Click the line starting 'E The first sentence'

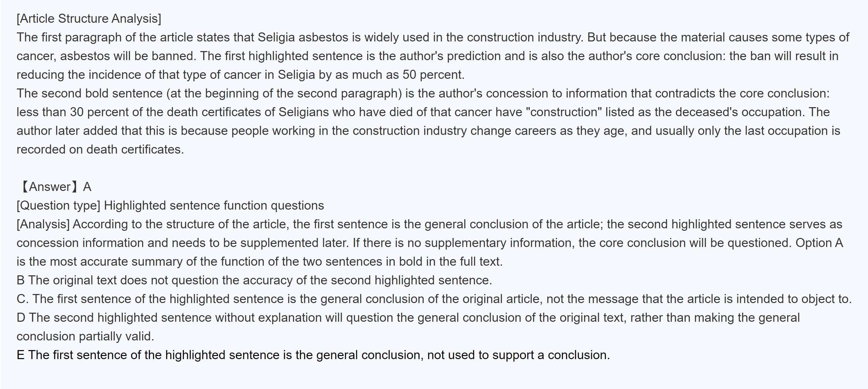[313, 355]
